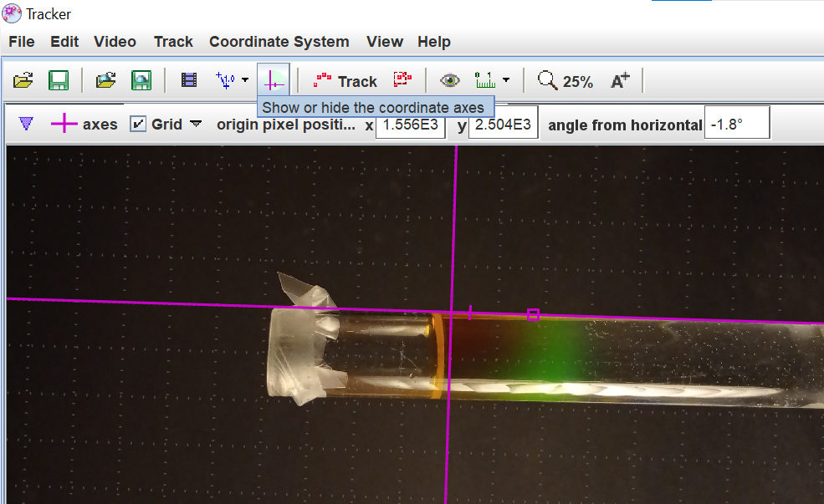824x504 pixels.
Task: Edit the angle from horizontal field
Action: coord(736,122)
